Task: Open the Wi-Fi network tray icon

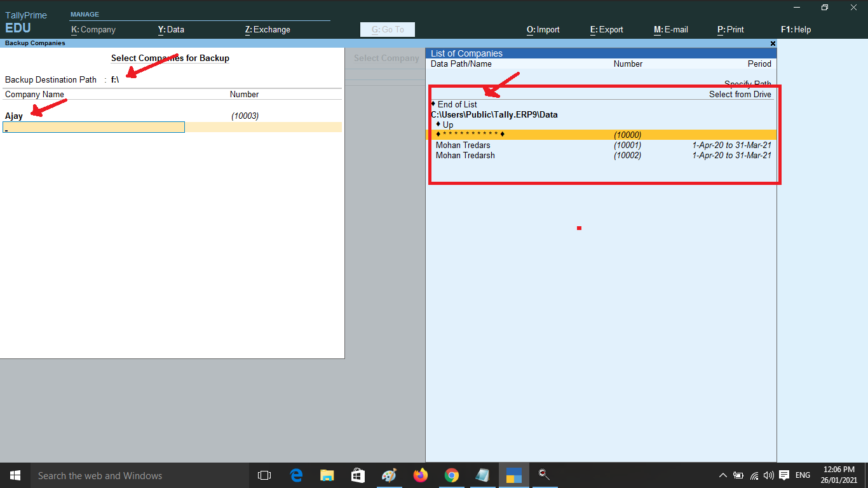Action: (754, 475)
